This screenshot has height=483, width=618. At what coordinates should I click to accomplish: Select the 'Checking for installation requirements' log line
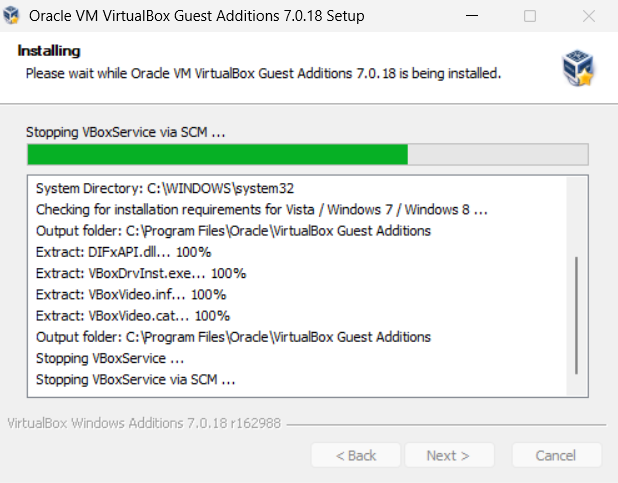(261, 210)
